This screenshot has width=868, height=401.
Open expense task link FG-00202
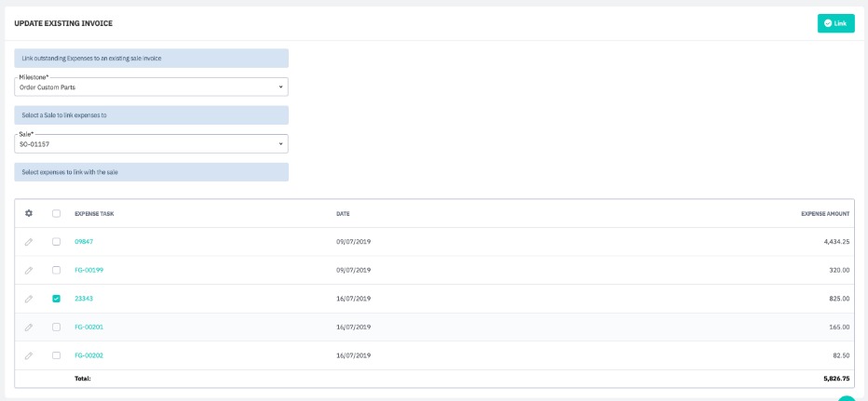(87, 355)
